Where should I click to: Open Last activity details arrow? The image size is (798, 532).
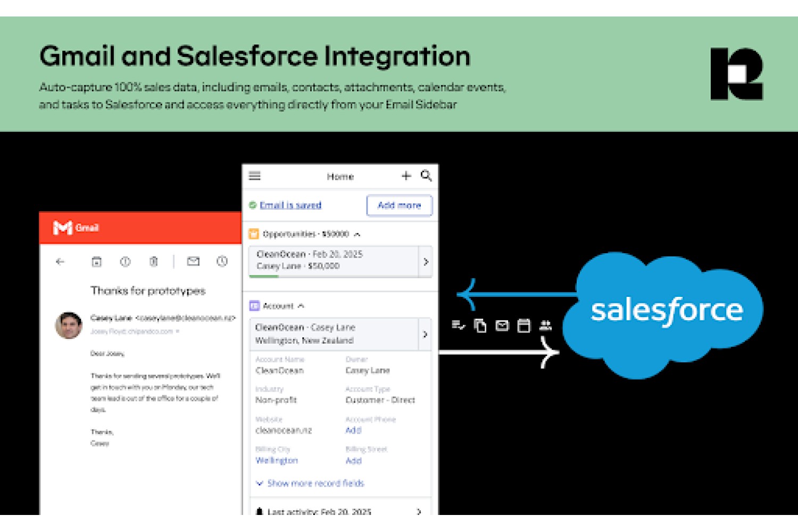pos(419,511)
